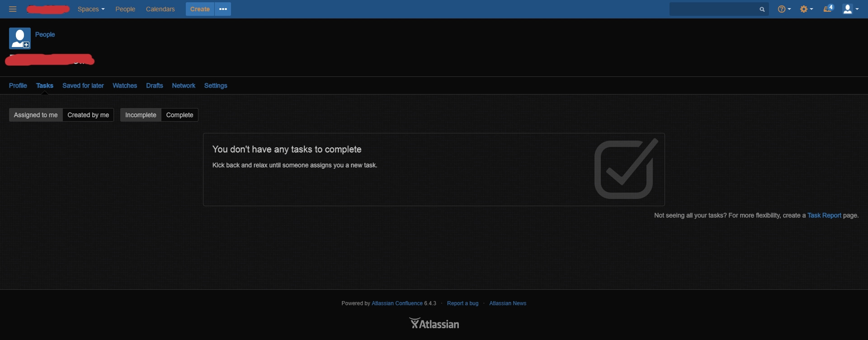Click Report a bug link
Screen dimensions: 868x340
click(462, 303)
